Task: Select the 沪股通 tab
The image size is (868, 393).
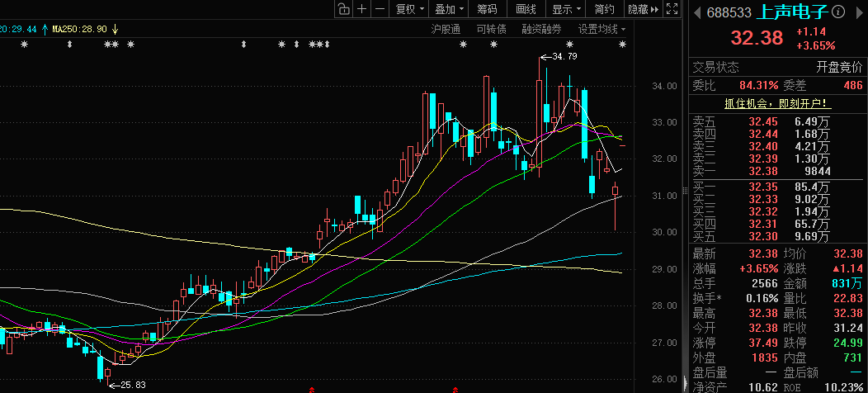Action: [x=446, y=29]
